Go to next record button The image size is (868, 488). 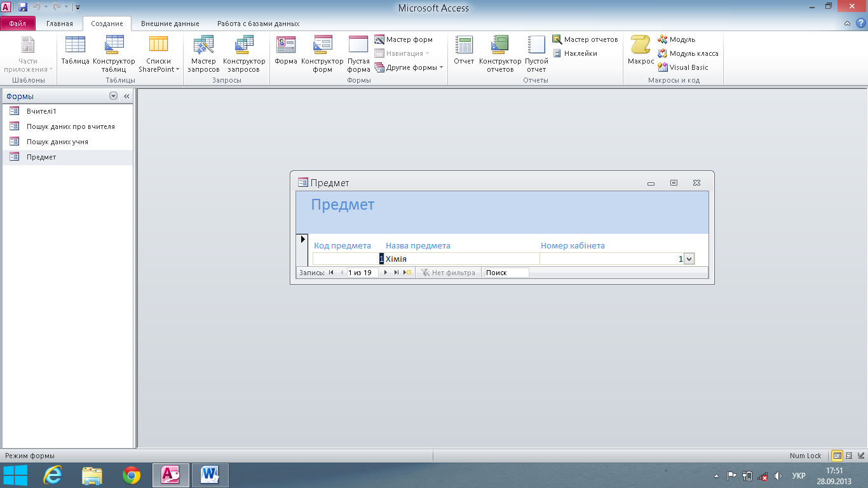click(386, 272)
